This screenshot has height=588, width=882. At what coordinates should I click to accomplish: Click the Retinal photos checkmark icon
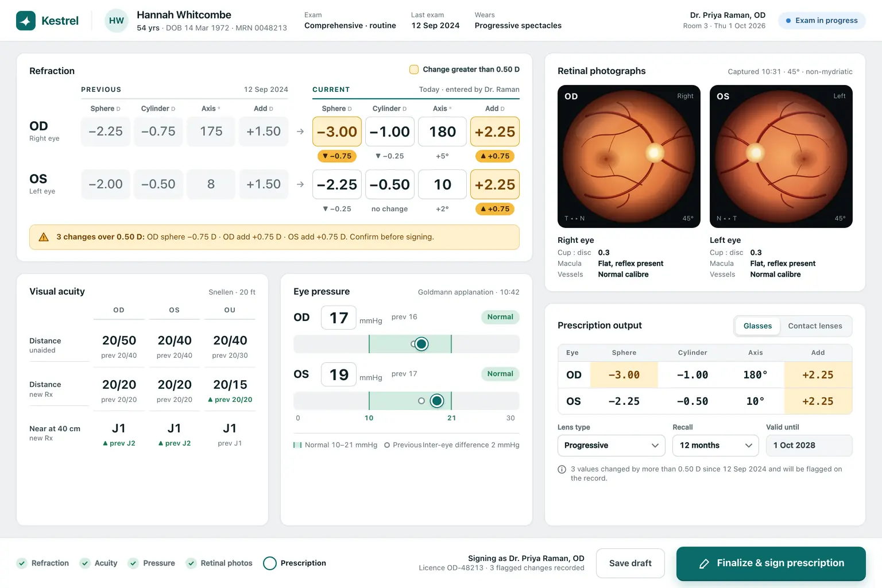click(191, 563)
